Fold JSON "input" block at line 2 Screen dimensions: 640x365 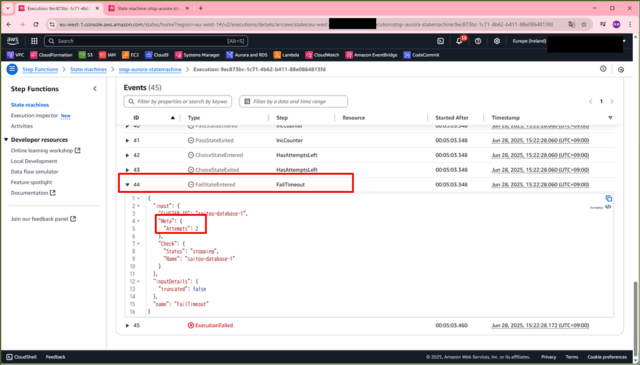139,206
